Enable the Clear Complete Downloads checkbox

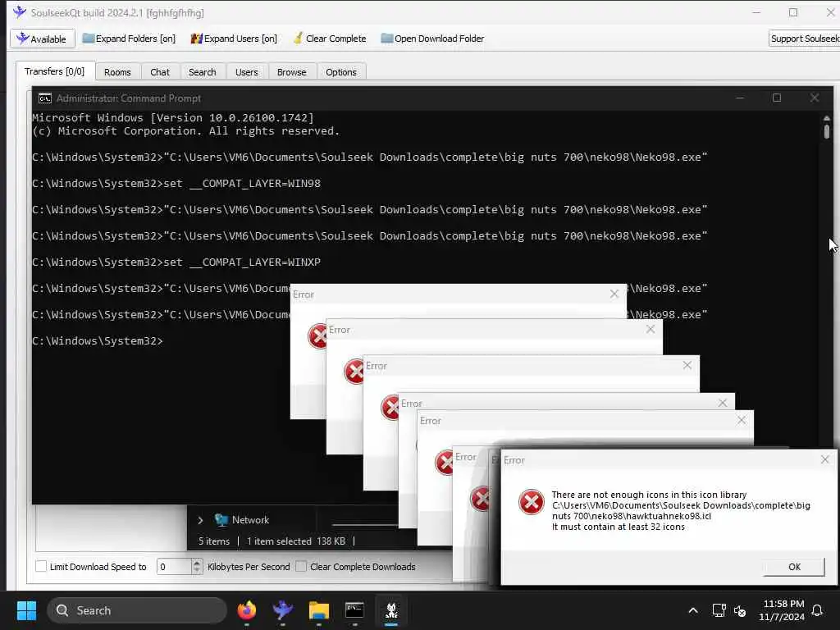[301, 566]
